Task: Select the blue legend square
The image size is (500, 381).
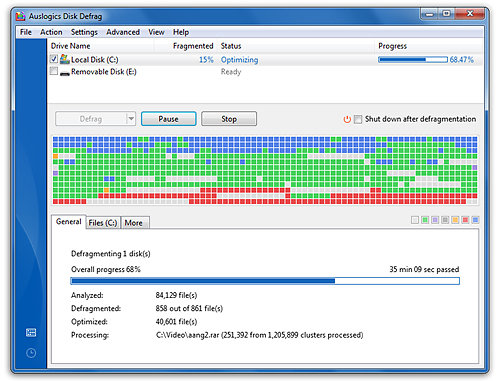Action: pos(475,220)
